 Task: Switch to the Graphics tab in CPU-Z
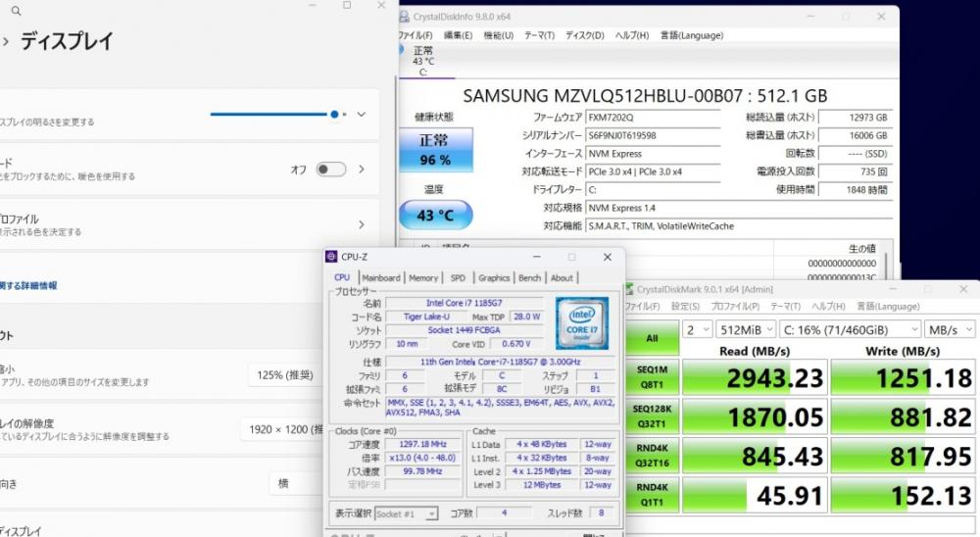tap(494, 278)
